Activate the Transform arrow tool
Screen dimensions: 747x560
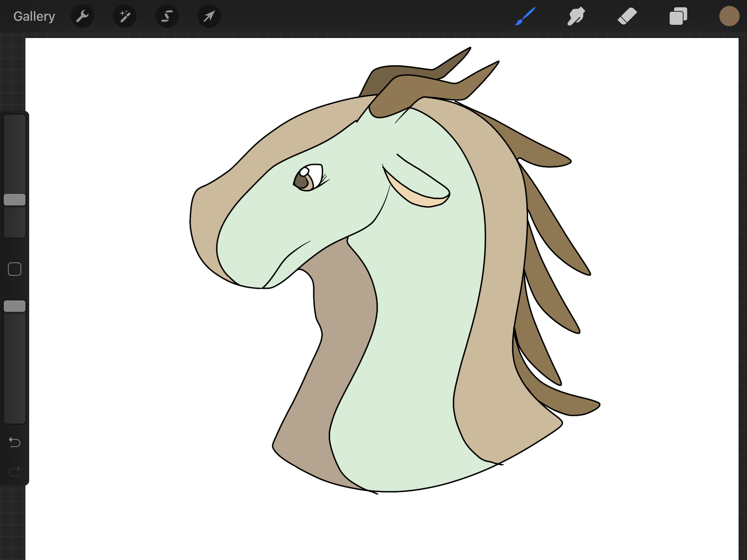tap(209, 16)
